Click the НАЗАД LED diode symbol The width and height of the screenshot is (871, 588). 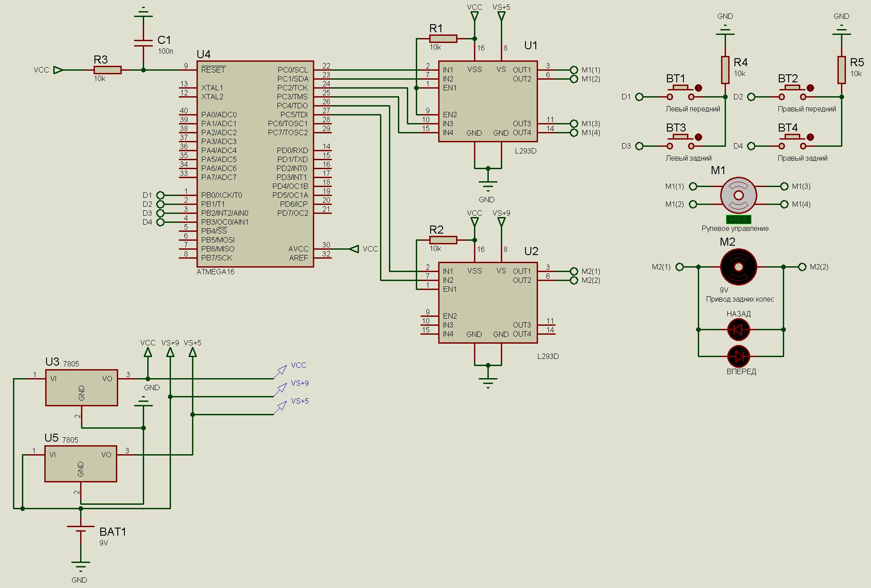point(739,330)
